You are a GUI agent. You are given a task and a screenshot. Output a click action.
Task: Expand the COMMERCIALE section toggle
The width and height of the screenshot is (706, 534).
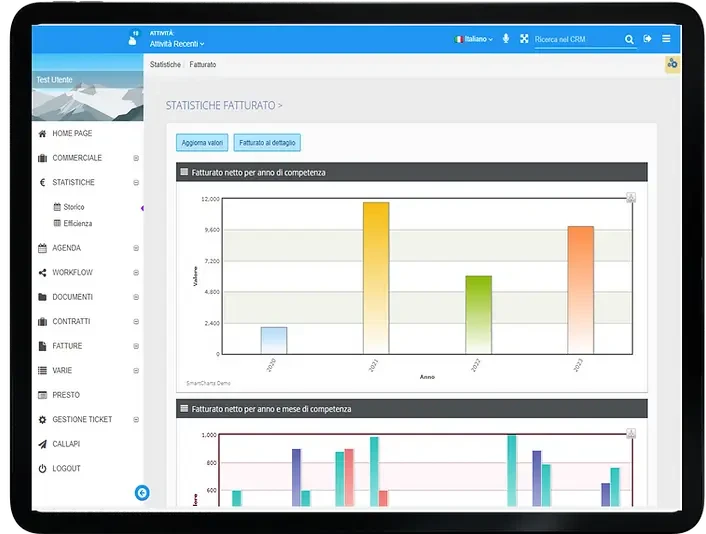[x=136, y=158]
